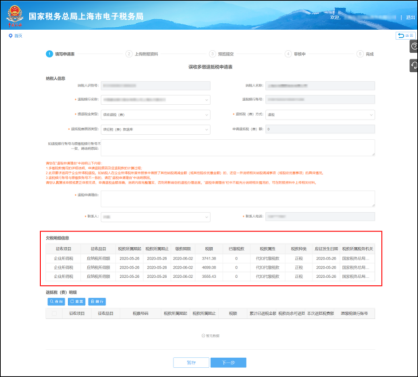Click 2020-06-02 in the 3555.43 row
This screenshot has width=418, height=377.
click(x=183, y=276)
